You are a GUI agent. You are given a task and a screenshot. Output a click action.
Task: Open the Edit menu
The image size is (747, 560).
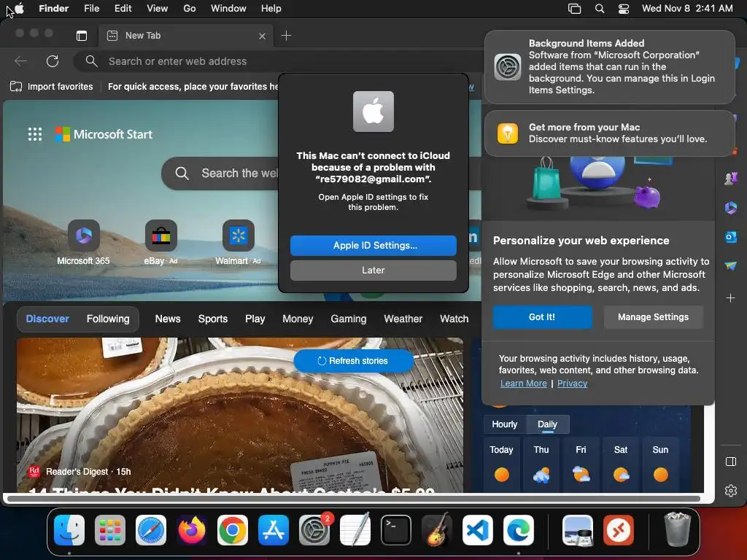[x=123, y=9]
